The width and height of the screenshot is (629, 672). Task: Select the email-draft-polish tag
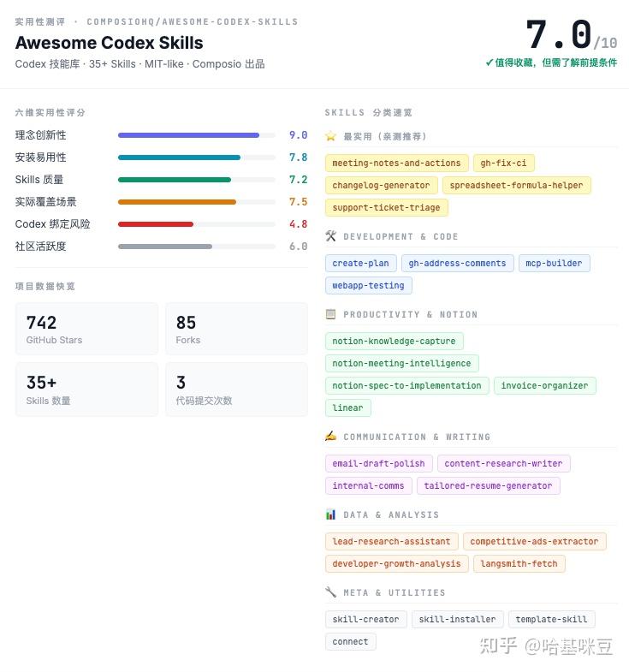[378, 464]
